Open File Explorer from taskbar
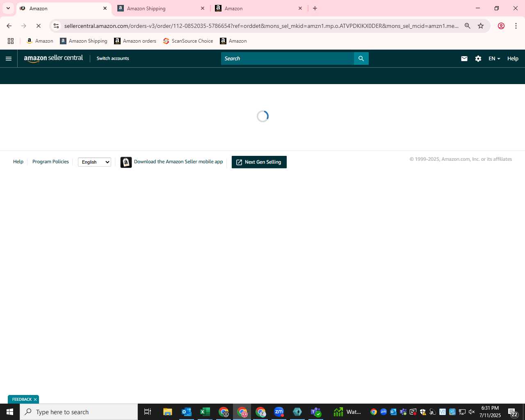 167,412
